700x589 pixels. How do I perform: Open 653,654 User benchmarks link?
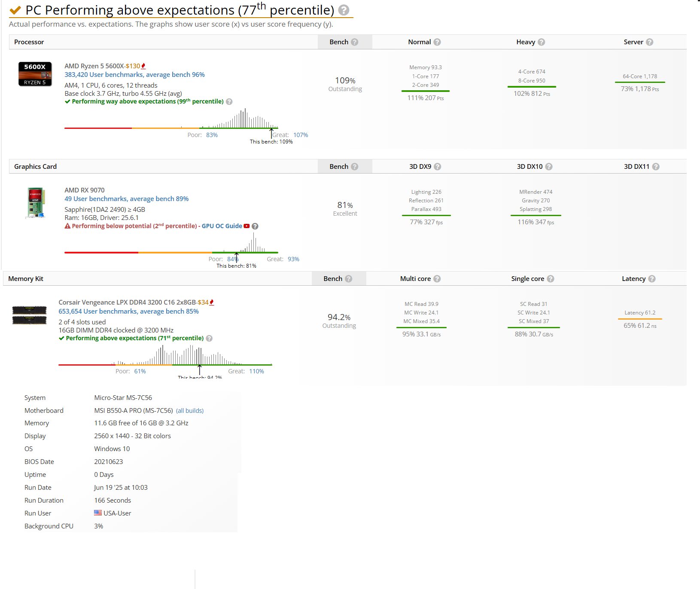128,311
